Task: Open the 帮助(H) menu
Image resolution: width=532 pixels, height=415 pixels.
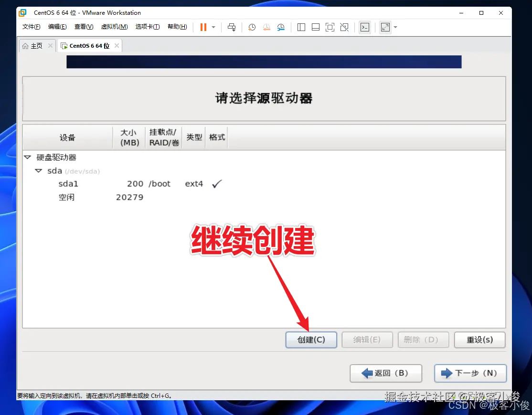Action: (x=177, y=27)
